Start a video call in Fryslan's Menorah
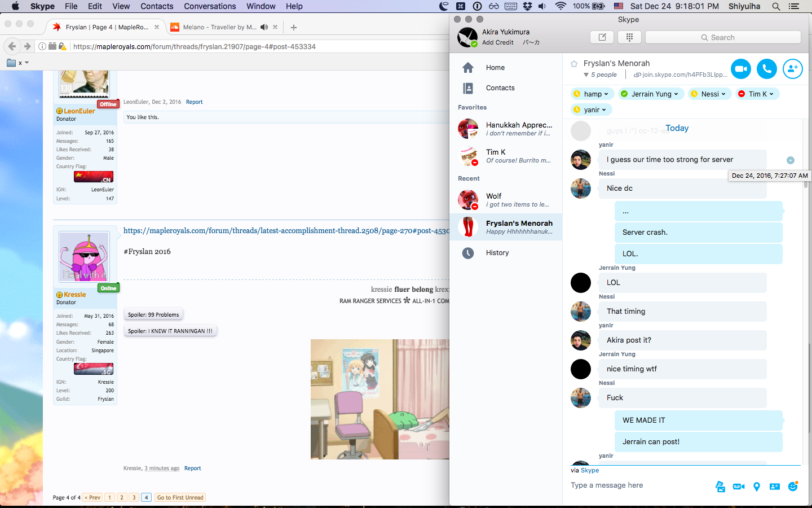 [741, 69]
